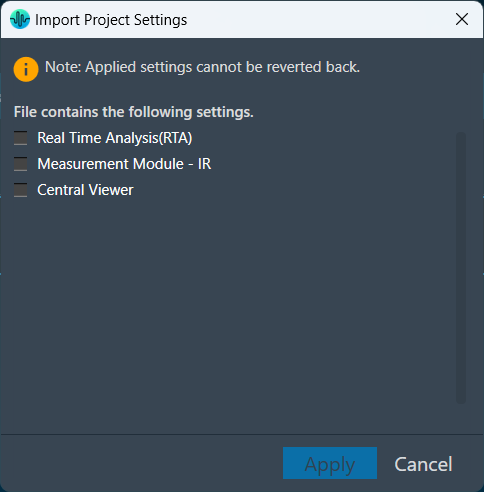This screenshot has width=484, height=494.
Task: Click the waveform app icon in title bar
Action: 20,19
